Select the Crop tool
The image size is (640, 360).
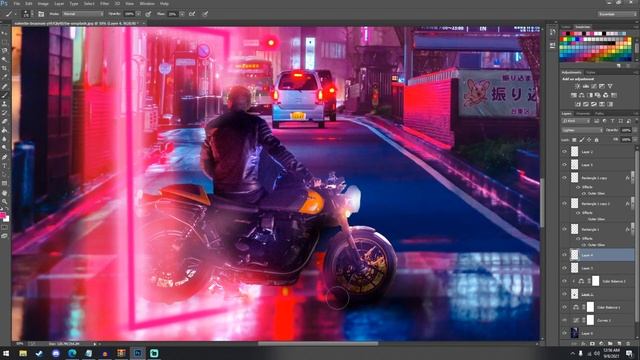(4, 68)
